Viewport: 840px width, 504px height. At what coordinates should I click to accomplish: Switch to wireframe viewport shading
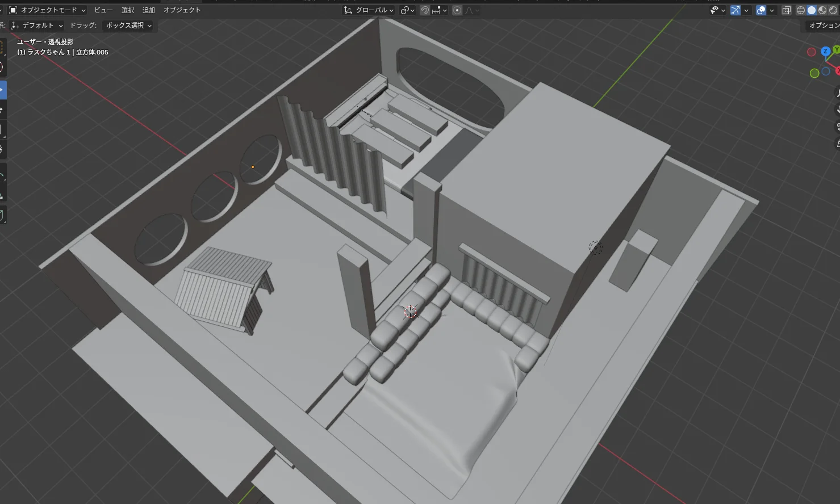(x=801, y=10)
